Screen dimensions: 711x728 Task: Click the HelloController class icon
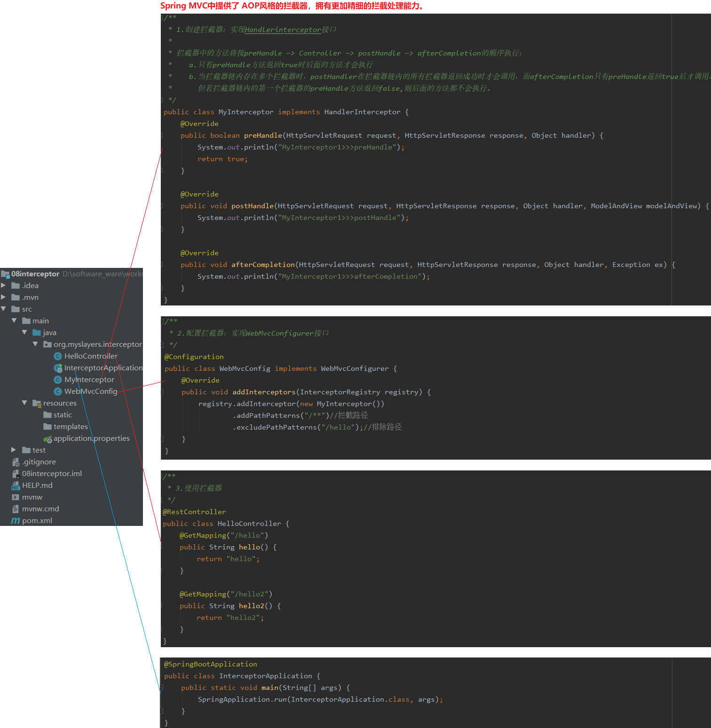click(58, 356)
